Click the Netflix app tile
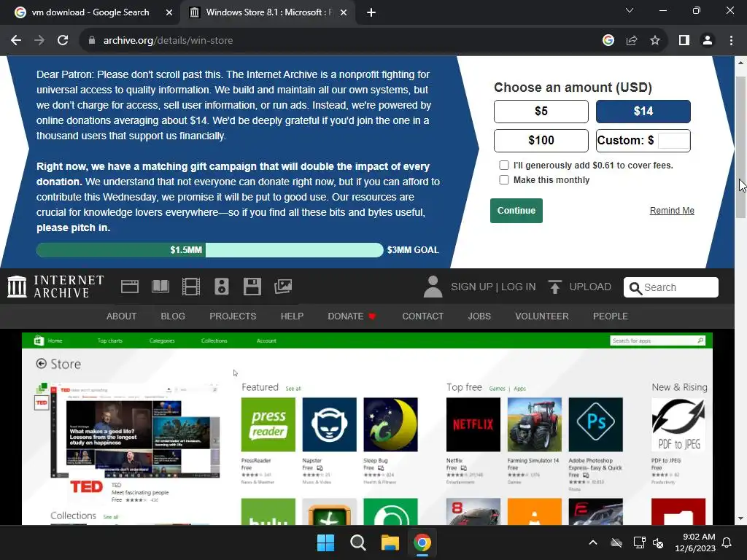747x560 pixels. point(473,425)
